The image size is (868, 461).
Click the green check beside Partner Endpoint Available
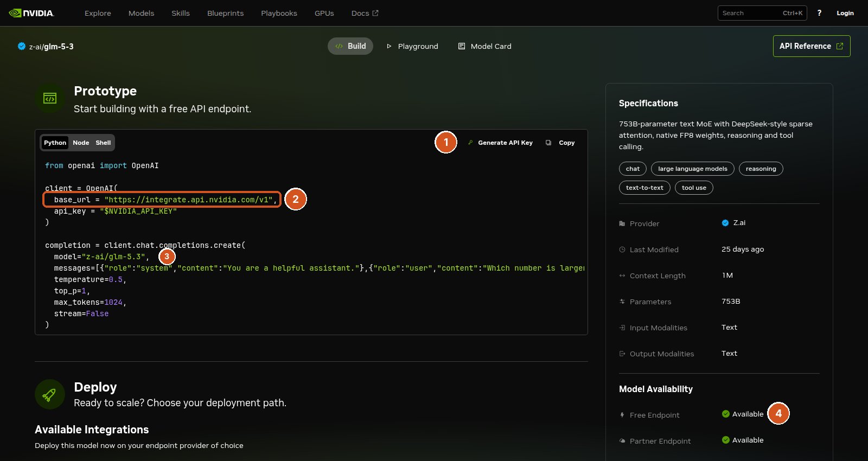coord(726,440)
